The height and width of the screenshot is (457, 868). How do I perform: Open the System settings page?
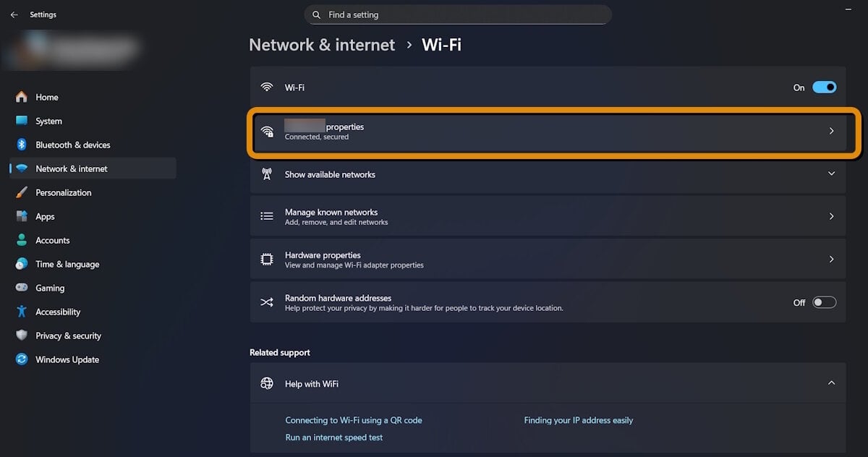tap(48, 121)
